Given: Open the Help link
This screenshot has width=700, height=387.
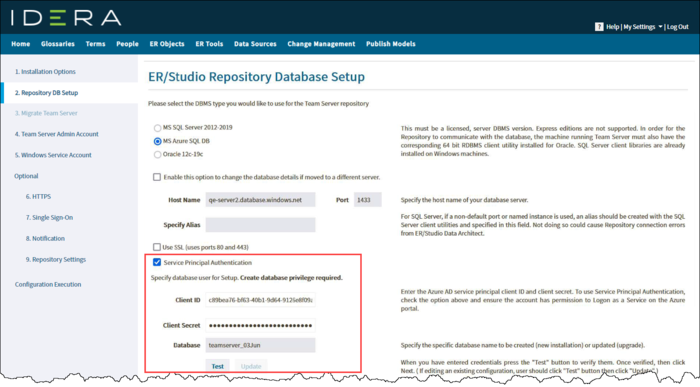Looking at the screenshot, I should 612,27.
